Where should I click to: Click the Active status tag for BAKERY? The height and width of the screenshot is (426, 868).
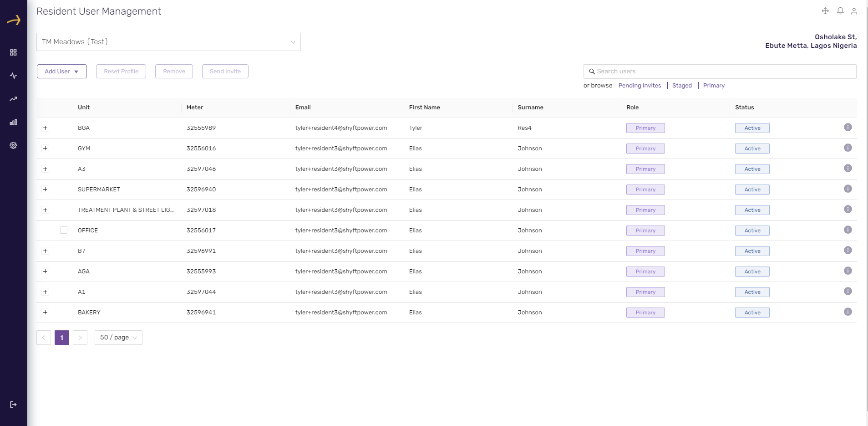click(752, 313)
